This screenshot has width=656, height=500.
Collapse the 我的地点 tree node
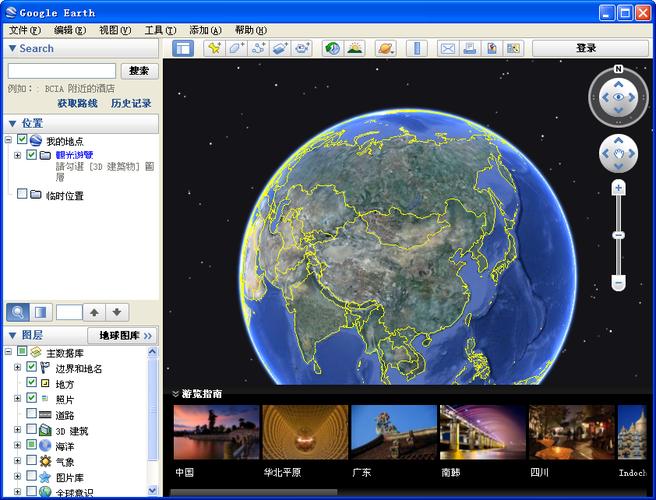point(9,141)
